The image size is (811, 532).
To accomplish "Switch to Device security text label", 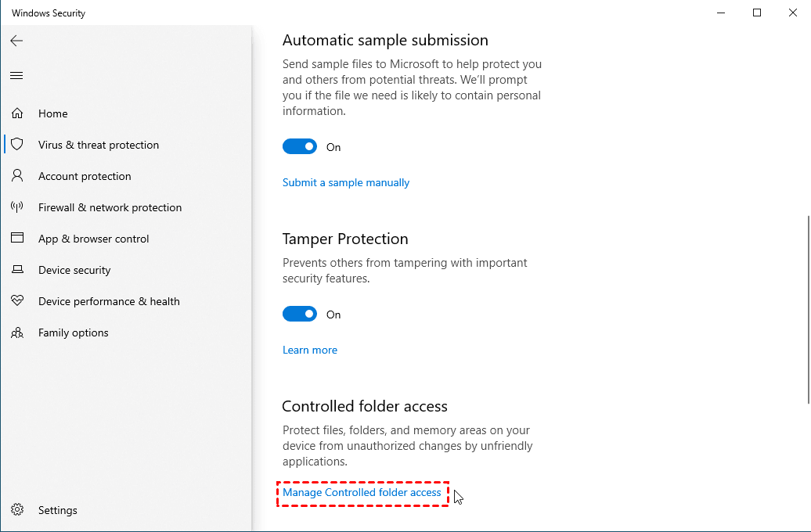I will [74, 270].
